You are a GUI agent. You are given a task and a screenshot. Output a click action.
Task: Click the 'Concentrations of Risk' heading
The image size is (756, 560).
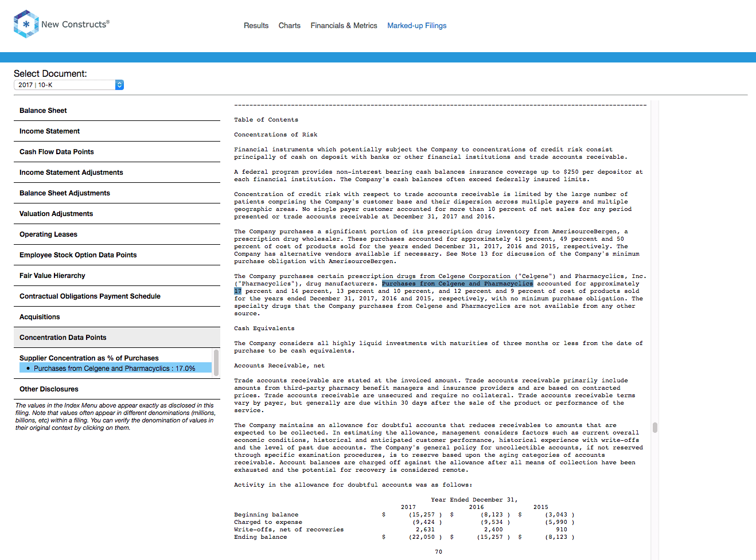pos(275,135)
